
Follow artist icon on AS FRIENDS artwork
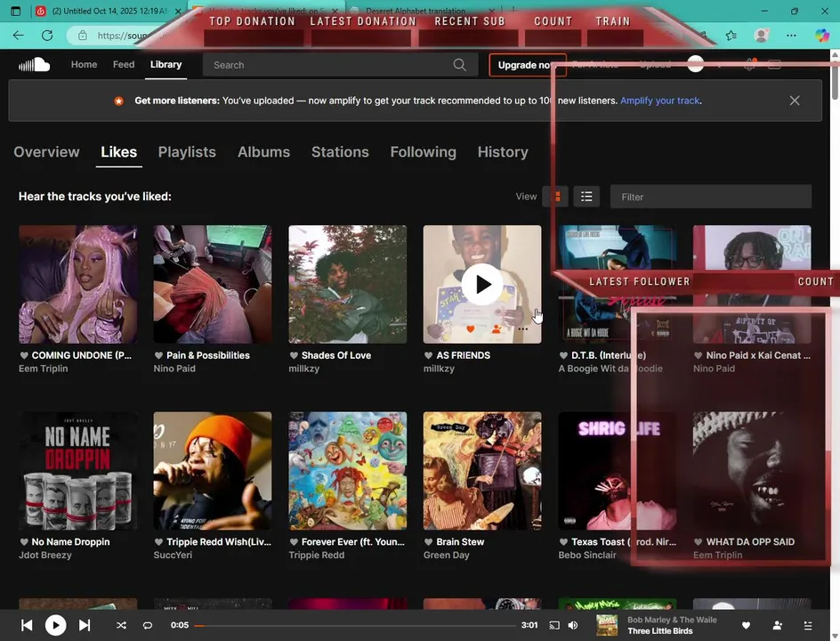[497, 329]
